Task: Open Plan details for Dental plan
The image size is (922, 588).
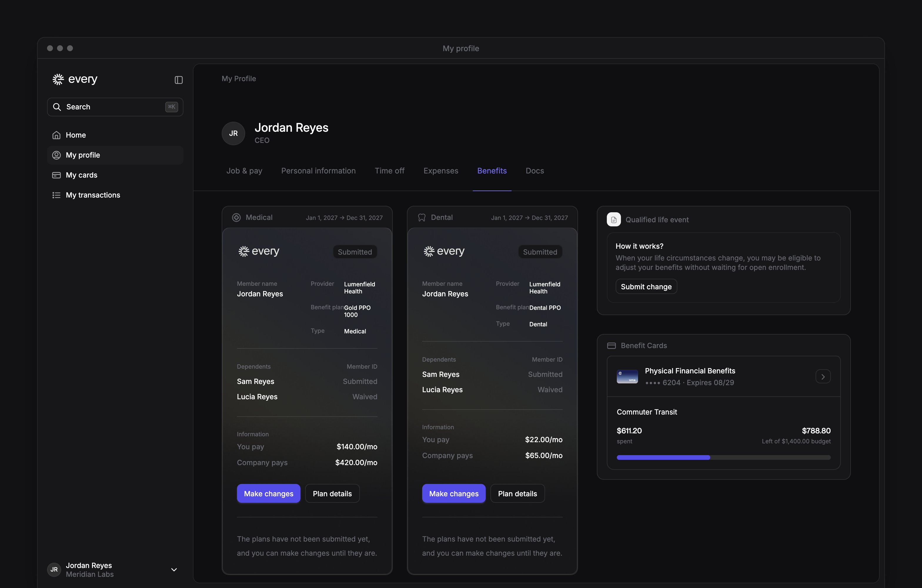Action: (517, 493)
